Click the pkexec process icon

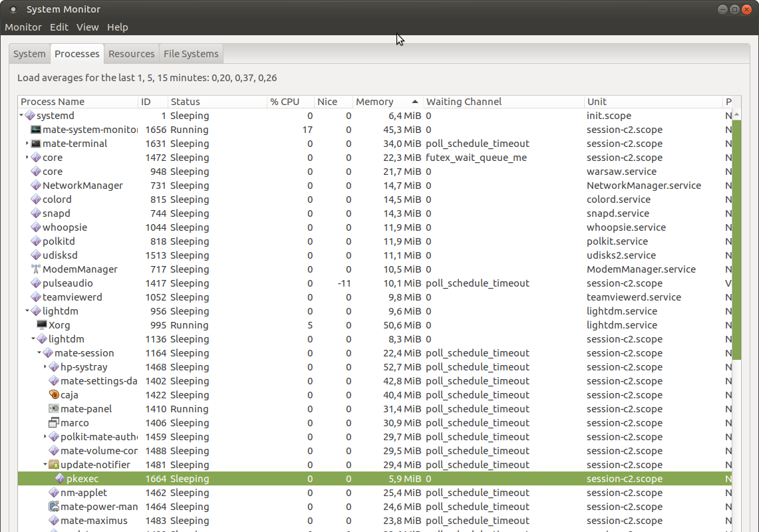[x=60, y=479]
